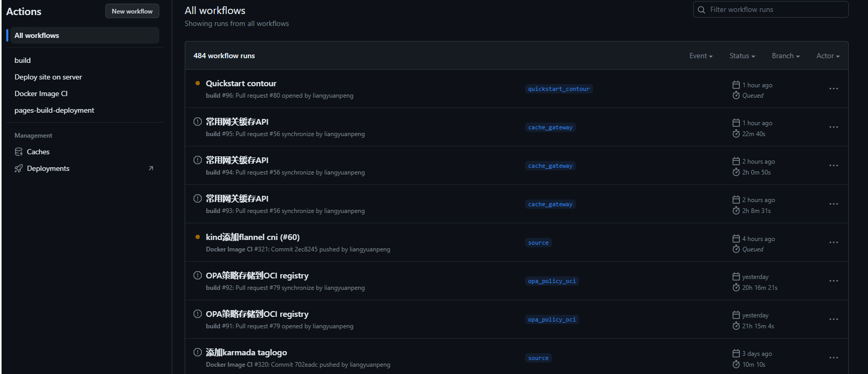Click the search magnifier icon in filter box
The height and width of the screenshot is (374, 868).
701,9
